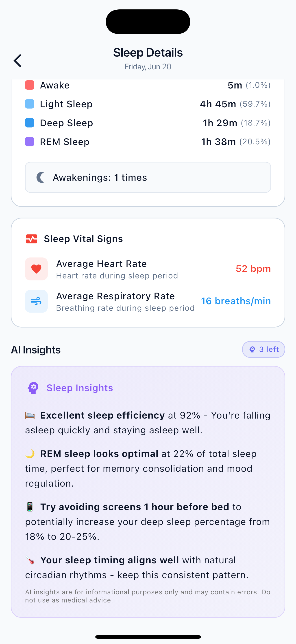Tap the red Awake color swatch
296x644 pixels.
30,85
